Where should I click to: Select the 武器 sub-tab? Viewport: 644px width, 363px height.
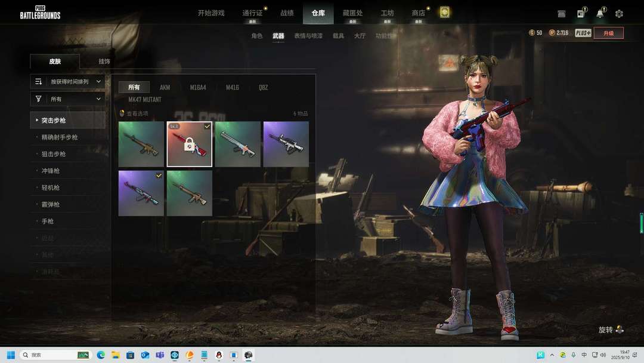pyautogui.click(x=278, y=36)
